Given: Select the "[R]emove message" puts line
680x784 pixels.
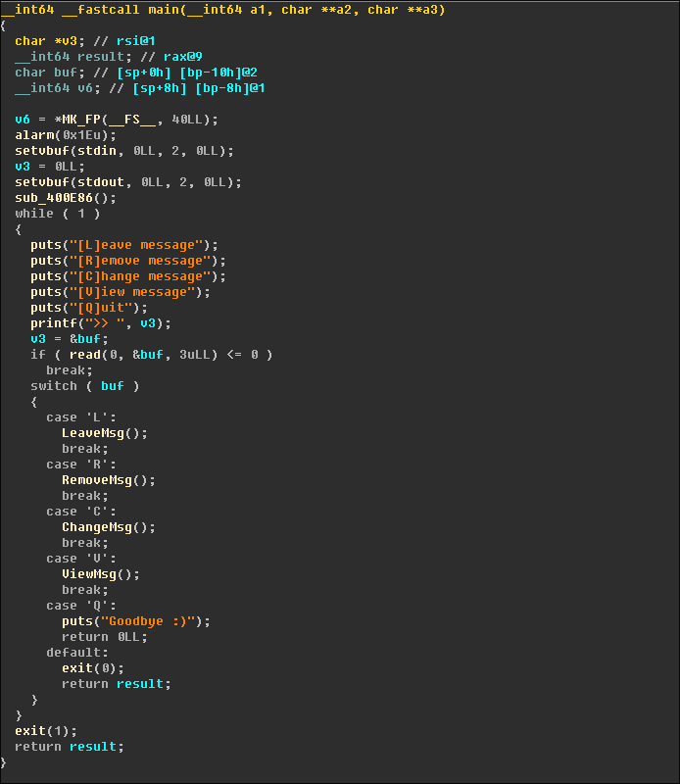Looking at the screenshot, I should (x=128, y=261).
